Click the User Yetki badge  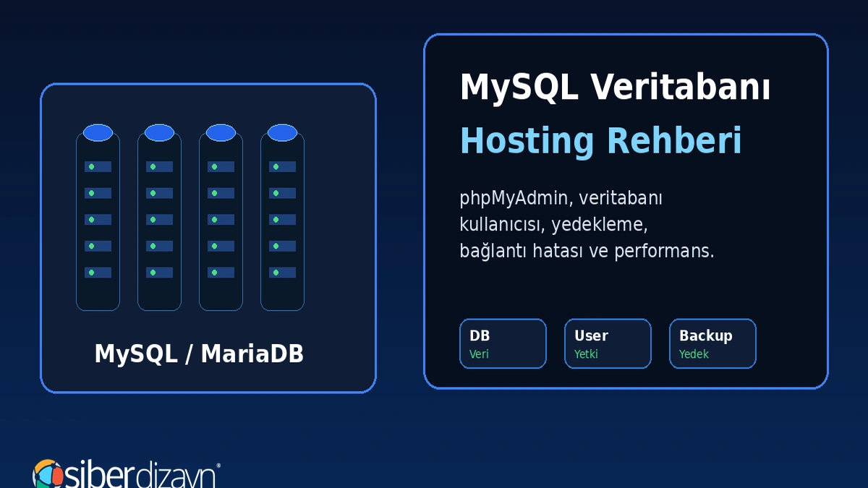coord(608,343)
